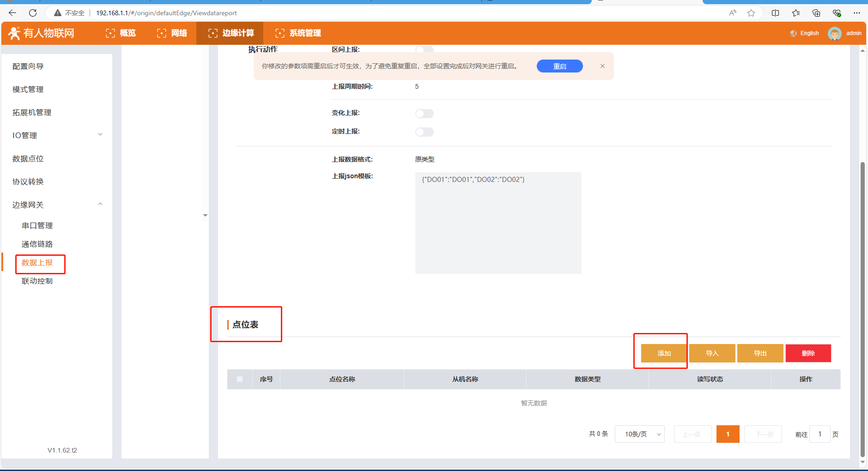Dismiss the restart notification banner
The width and height of the screenshot is (868, 471).
[x=602, y=66]
